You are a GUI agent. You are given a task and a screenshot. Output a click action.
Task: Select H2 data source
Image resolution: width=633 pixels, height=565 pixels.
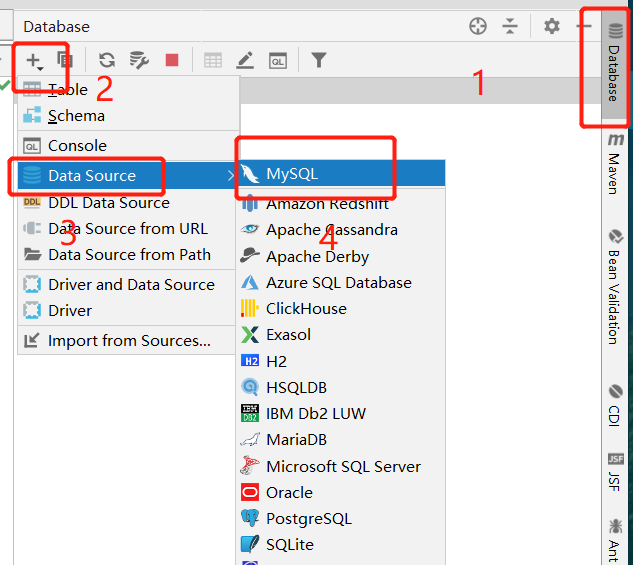(341, 361)
